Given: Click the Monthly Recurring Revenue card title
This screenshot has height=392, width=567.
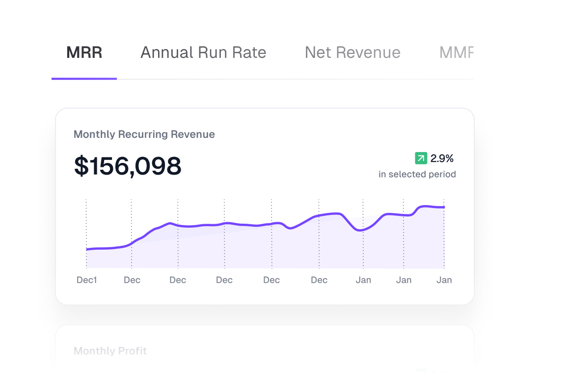Looking at the screenshot, I should (x=144, y=134).
